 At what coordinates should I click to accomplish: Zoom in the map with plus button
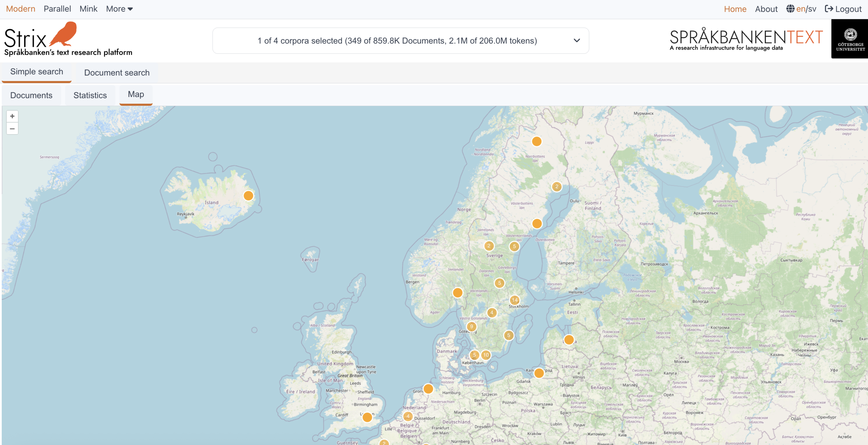pos(12,116)
